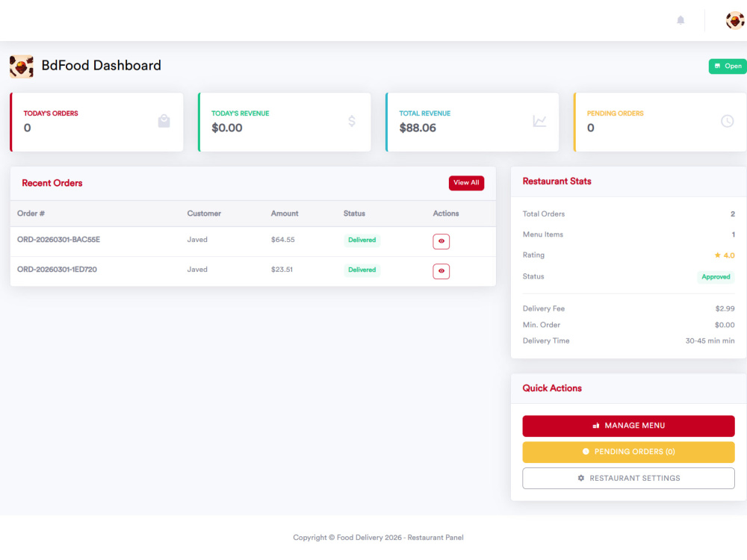The width and height of the screenshot is (747, 560).
Task: Click the line chart icon in Total Revenue
Action: coord(539,121)
